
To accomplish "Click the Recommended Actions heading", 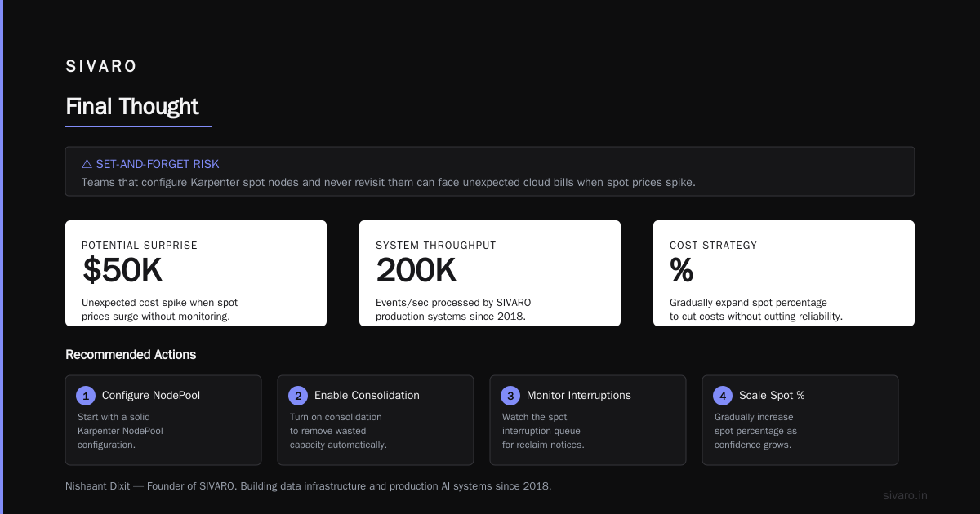I will (x=131, y=355).
